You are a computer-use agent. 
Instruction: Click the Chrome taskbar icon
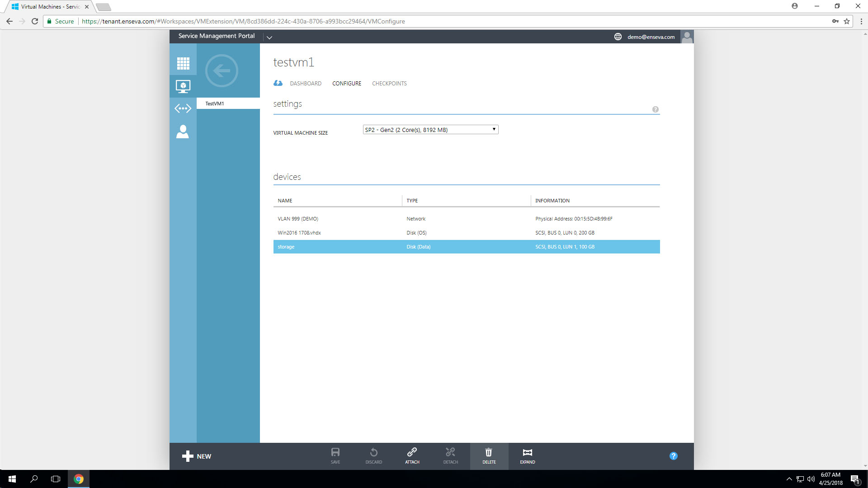tap(79, 479)
